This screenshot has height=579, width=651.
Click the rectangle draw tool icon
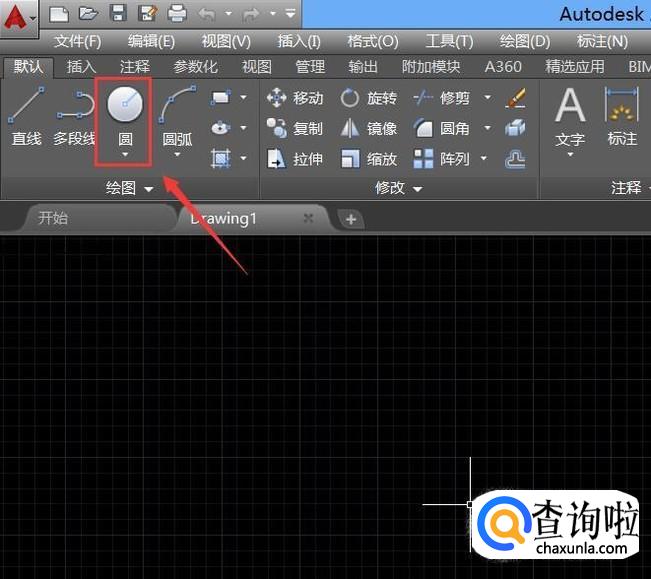(220, 98)
